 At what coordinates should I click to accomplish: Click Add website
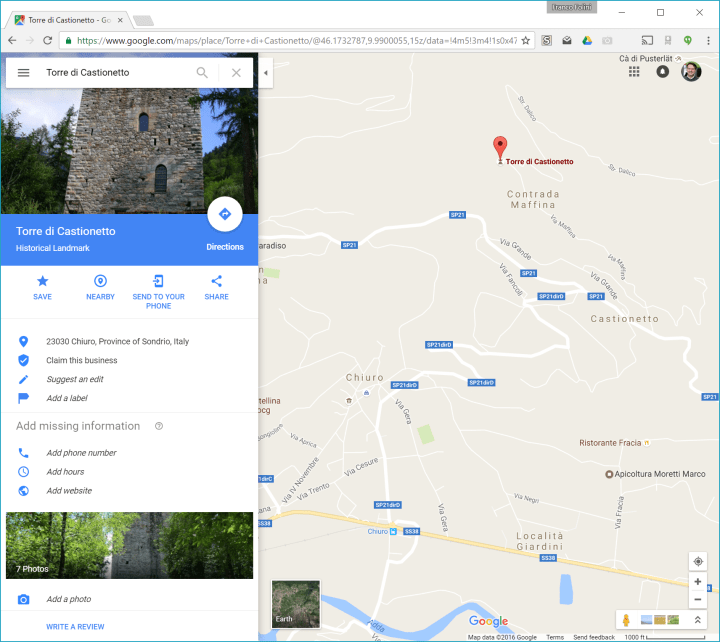[x=69, y=491]
